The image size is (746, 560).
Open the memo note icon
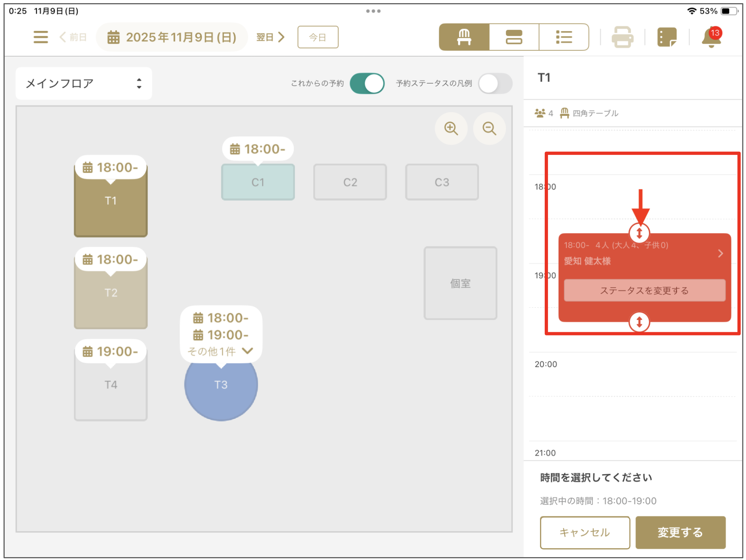click(x=666, y=37)
